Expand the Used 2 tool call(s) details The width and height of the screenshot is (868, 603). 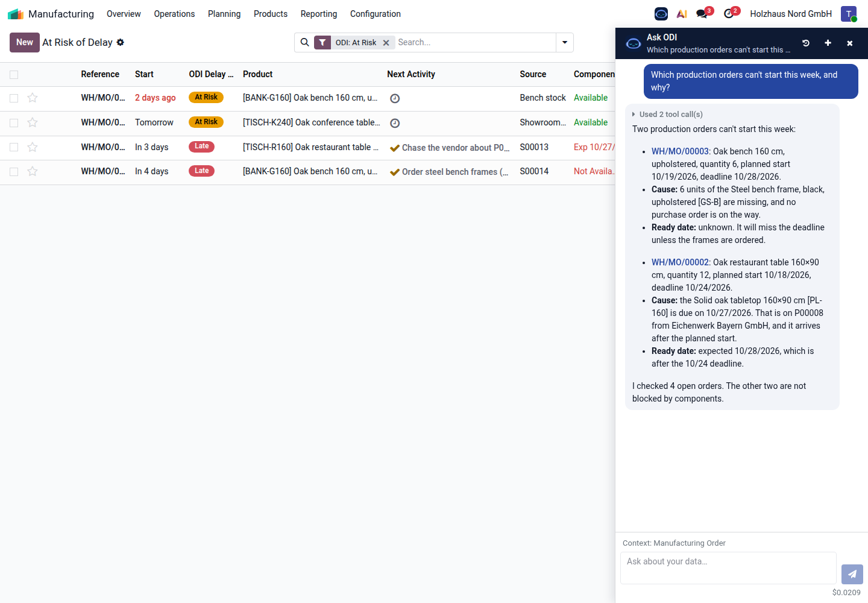667,114
